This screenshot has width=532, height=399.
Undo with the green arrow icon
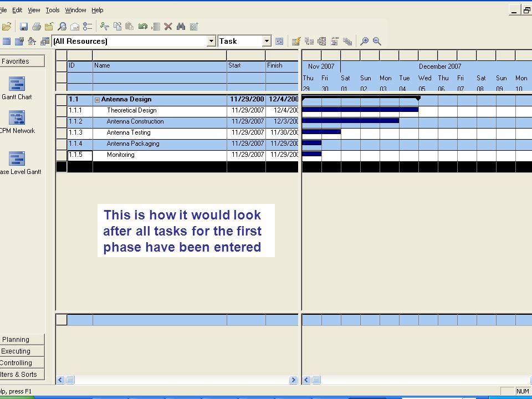click(142, 27)
